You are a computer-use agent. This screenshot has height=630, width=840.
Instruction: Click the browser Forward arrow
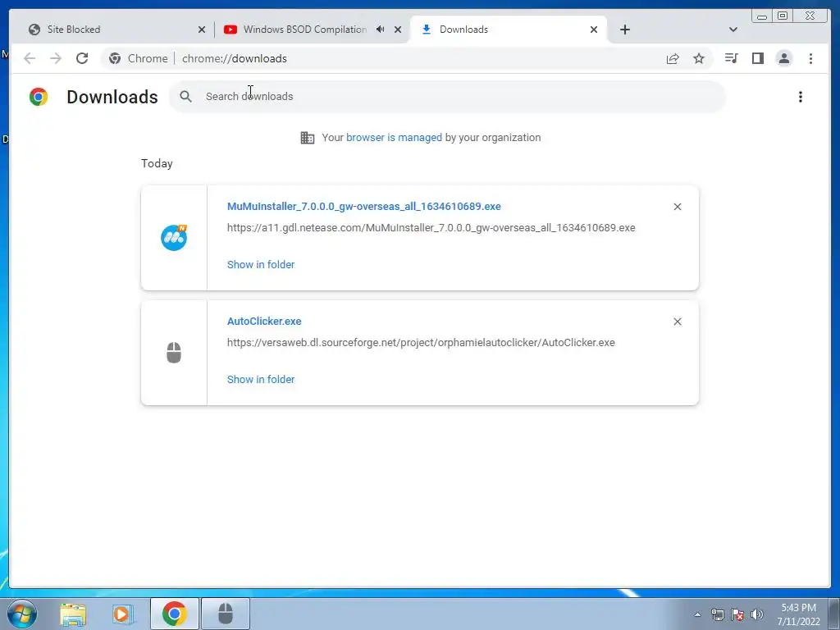[x=56, y=58]
